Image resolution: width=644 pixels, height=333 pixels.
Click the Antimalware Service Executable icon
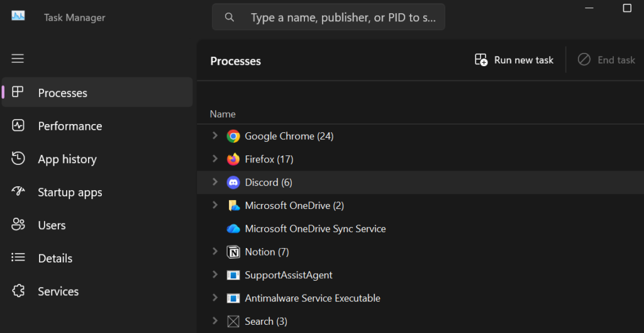tap(233, 298)
